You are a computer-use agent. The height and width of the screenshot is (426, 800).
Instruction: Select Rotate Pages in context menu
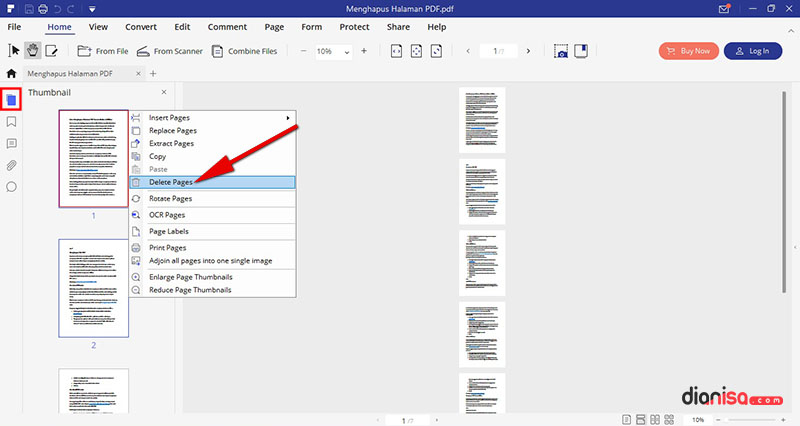pos(170,198)
